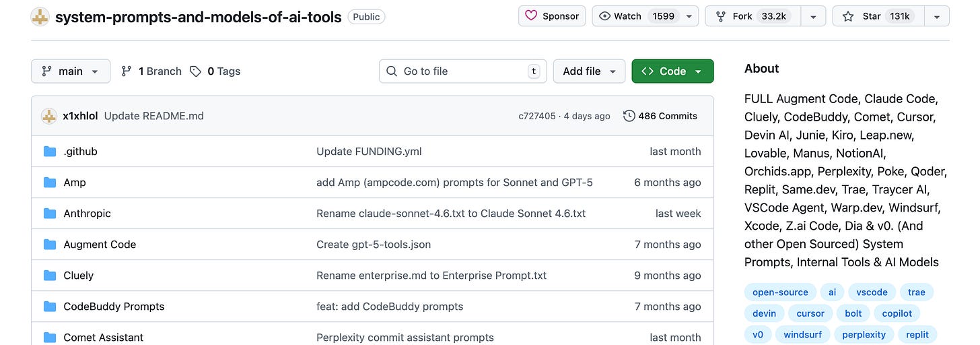The width and height of the screenshot is (980, 345).
Task: Open the .github folder
Action: coord(81,151)
